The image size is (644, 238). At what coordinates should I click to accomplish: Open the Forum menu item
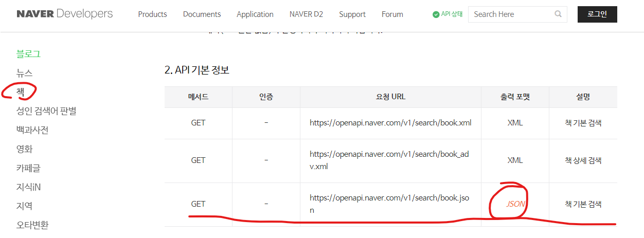pos(392,14)
